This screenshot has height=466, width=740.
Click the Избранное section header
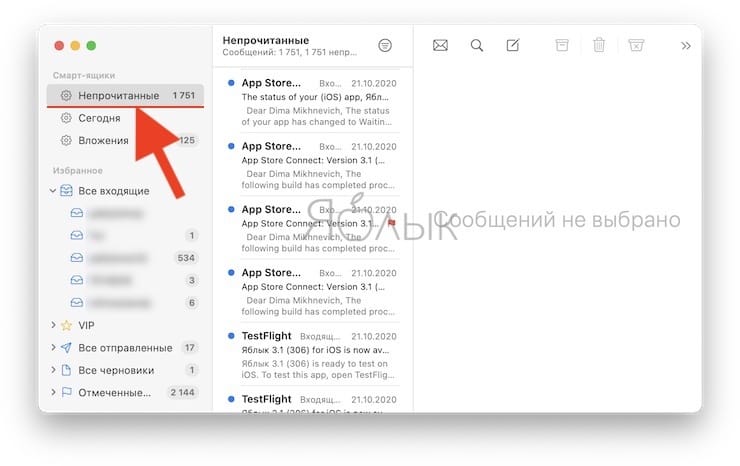77,170
